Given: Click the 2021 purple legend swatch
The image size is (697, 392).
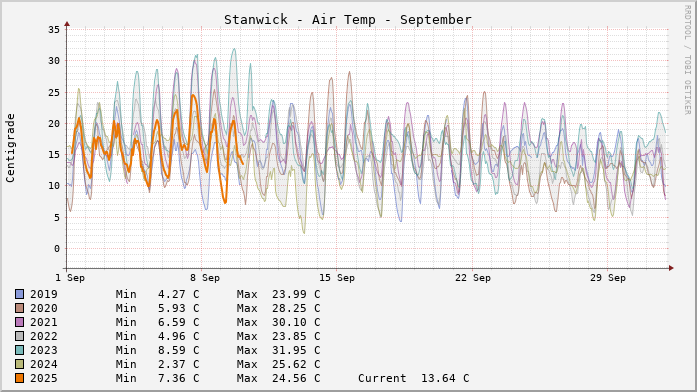Looking at the screenshot, I should point(20,322).
